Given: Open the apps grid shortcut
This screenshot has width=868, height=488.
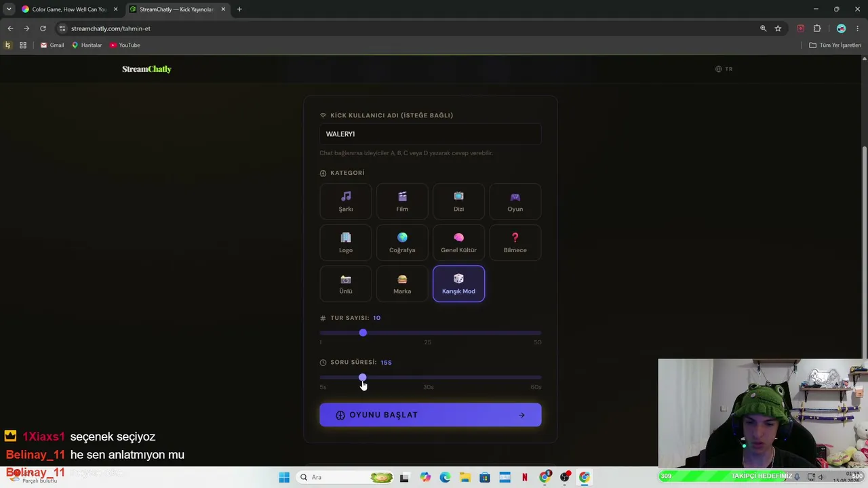Looking at the screenshot, I should click(x=23, y=45).
